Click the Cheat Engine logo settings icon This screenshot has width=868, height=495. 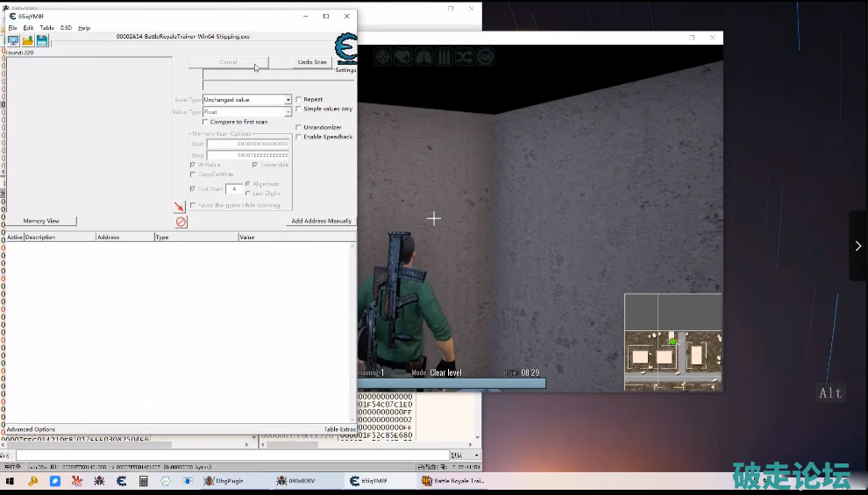point(345,49)
